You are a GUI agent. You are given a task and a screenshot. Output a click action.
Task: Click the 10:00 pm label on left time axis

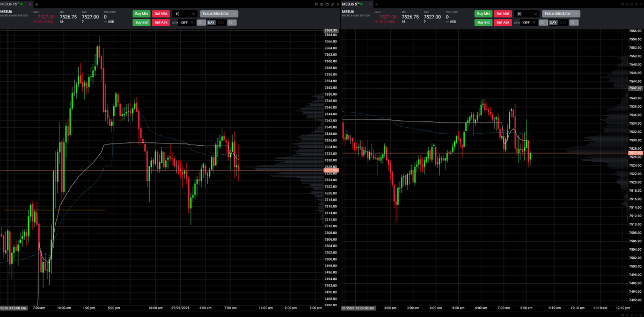[155, 308]
